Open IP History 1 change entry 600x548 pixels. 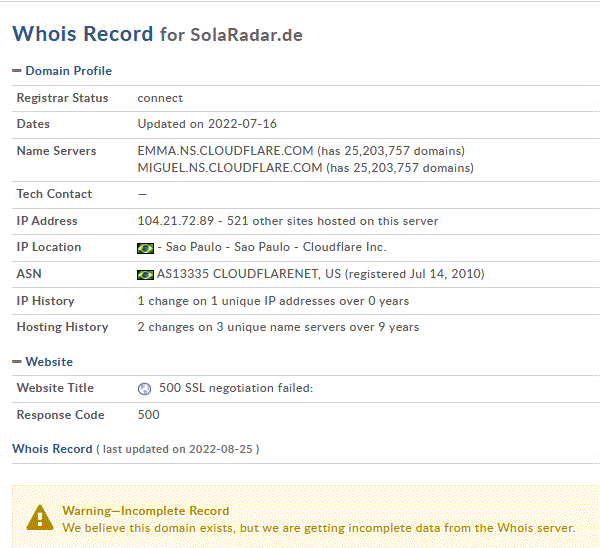point(273,301)
